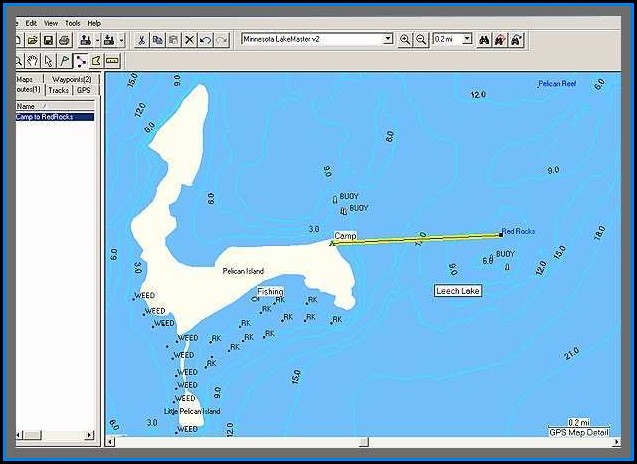Copy the selected item

pyautogui.click(x=157, y=40)
